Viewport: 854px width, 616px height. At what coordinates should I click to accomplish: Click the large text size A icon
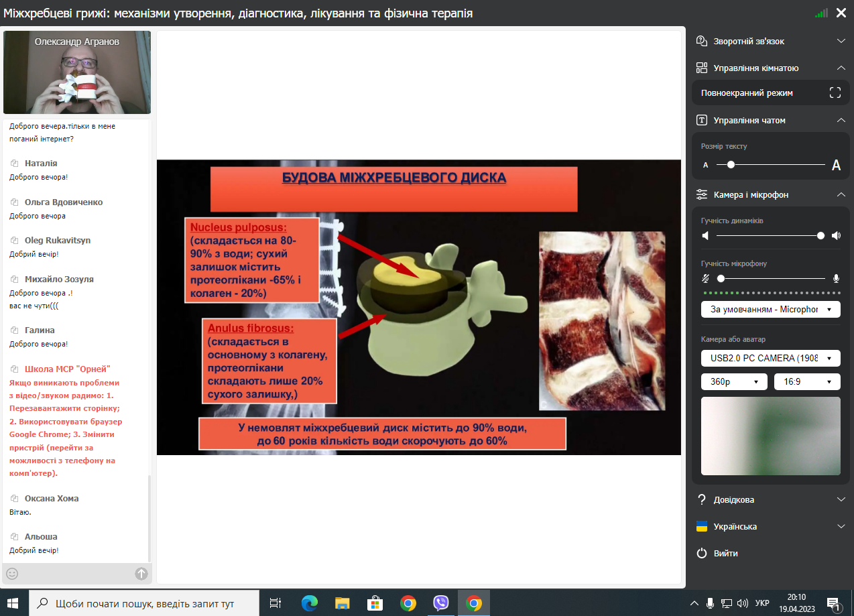point(836,166)
